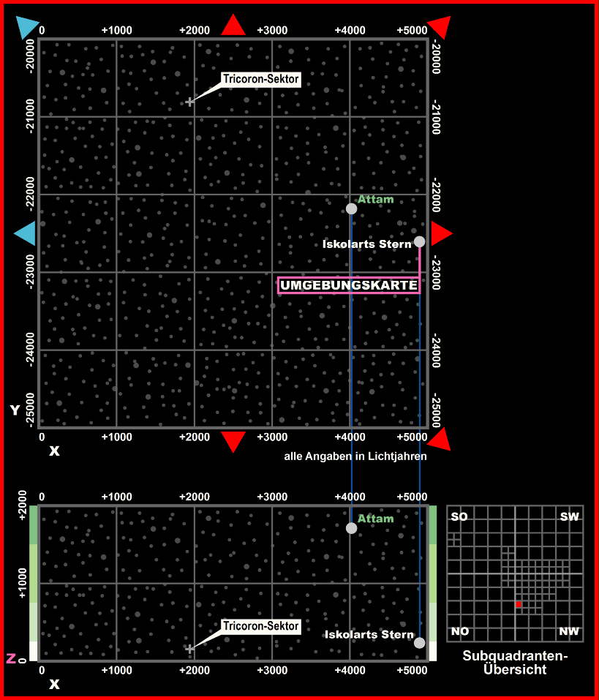Click the cyan arrow at the top-left corner

(x=26, y=26)
